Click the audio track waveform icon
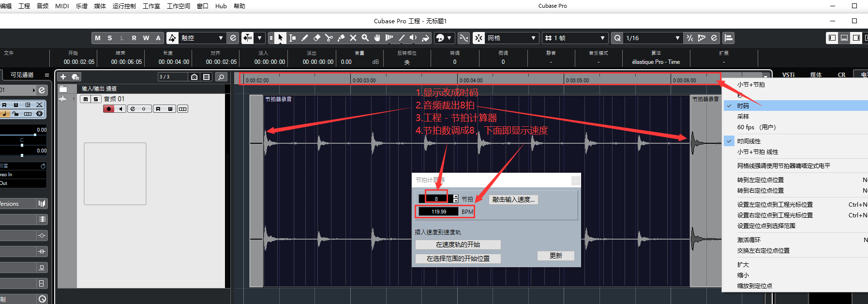Image resolution: width=868 pixels, height=304 pixels. (62, 99)
